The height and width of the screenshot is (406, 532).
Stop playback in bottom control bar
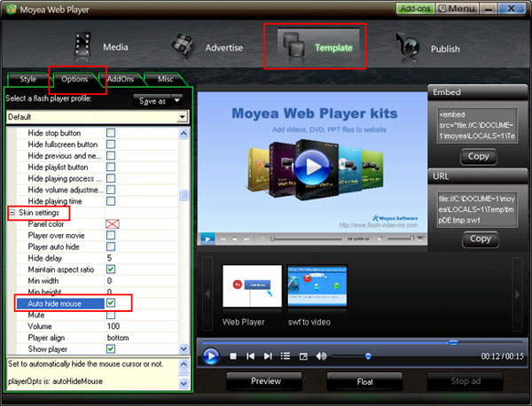tap(233, 356)
